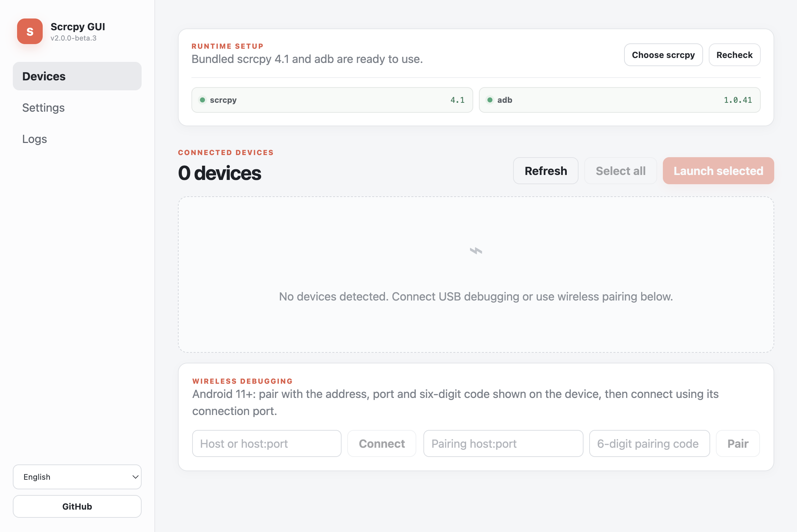Viewport: 797px width, 532px height.
Task: Click the 0 devices heading
Action: pyautogui.click(x=220, y=173)
